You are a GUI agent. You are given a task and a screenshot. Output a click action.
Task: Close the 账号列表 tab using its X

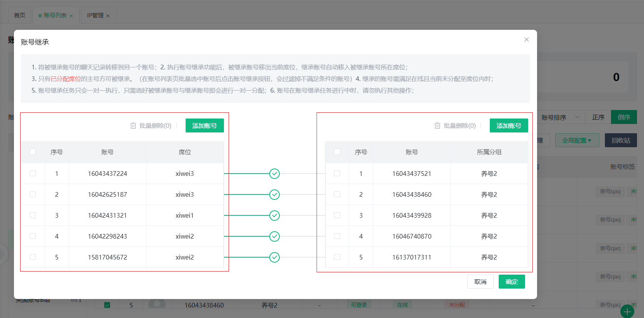coord(71,16)
